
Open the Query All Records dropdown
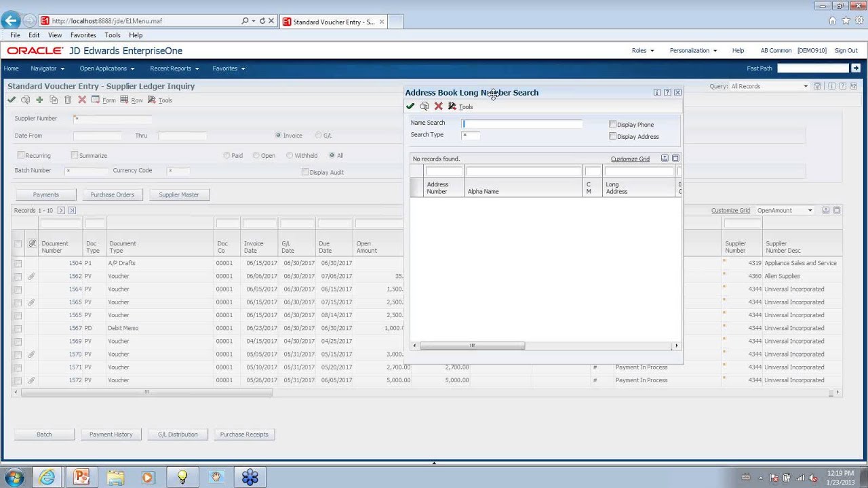pos(769,86)
